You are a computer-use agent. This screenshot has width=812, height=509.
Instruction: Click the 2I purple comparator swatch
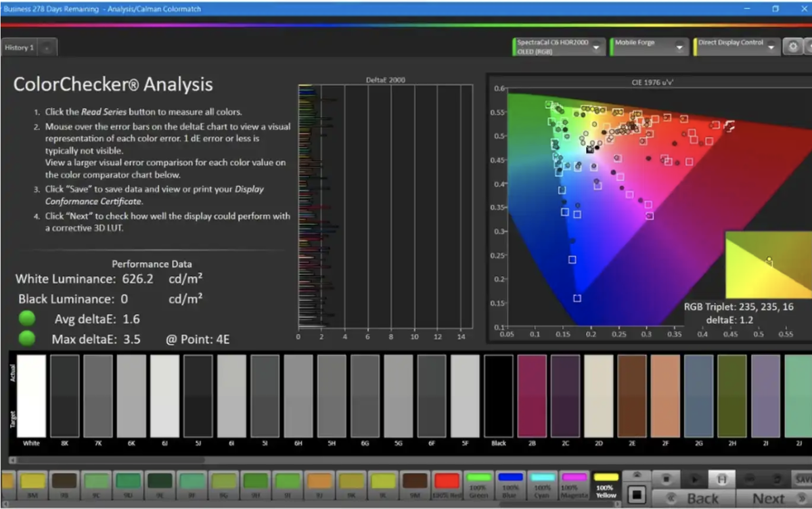tap(765, 396)
